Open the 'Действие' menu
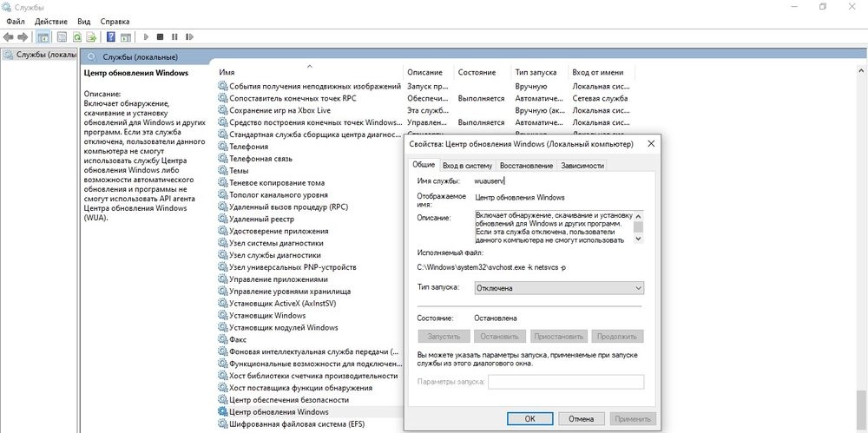The image size is (868, 433). coord(51,21)
